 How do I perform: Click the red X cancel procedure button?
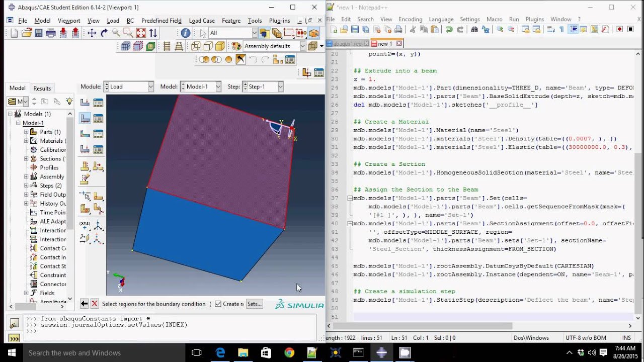(x=95, y=304)
